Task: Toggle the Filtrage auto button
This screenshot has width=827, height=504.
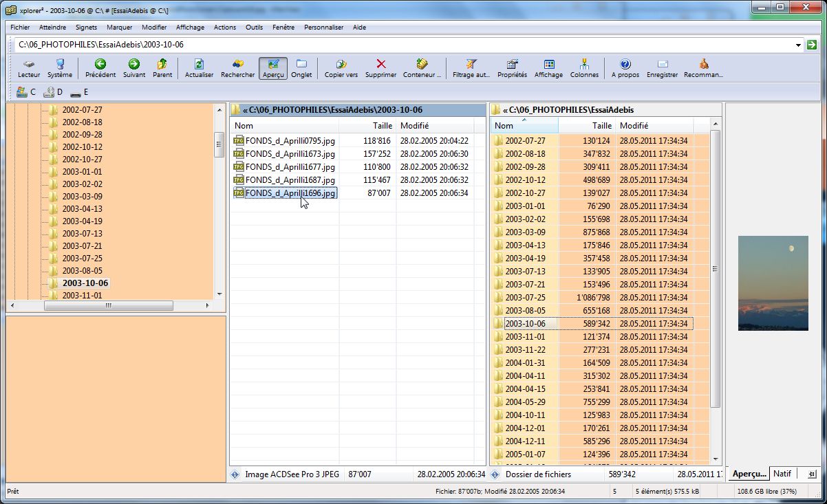Action: pos(471,65)
